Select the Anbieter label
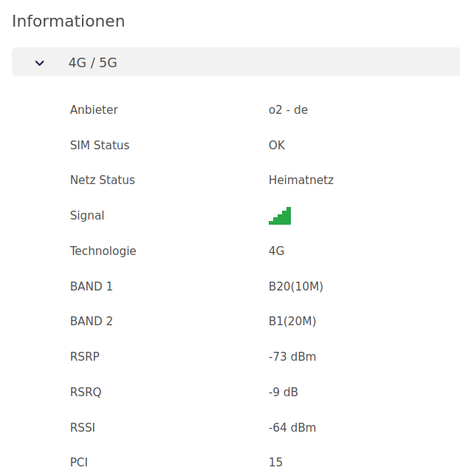Viewport: 460px width, 476px height. (94, 110)
